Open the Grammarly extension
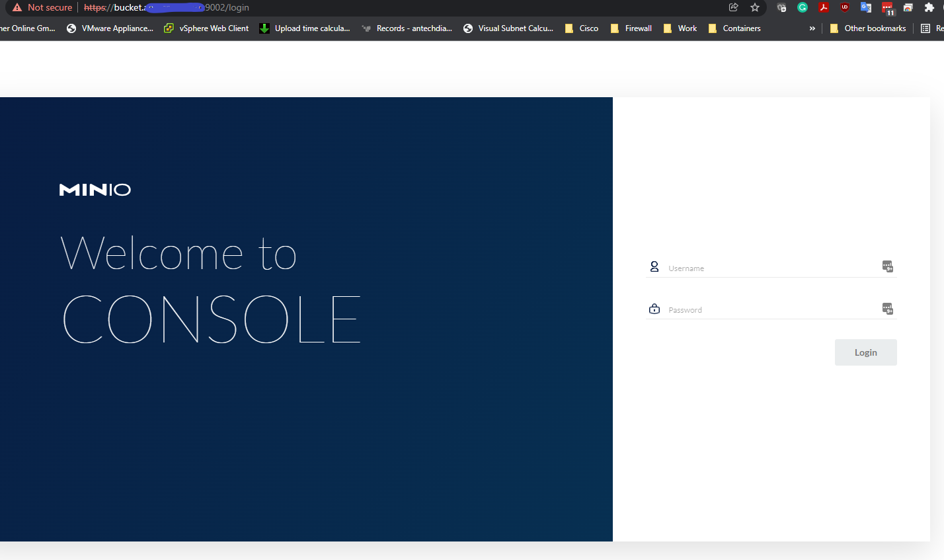944x560 pixels. [803, 7]
